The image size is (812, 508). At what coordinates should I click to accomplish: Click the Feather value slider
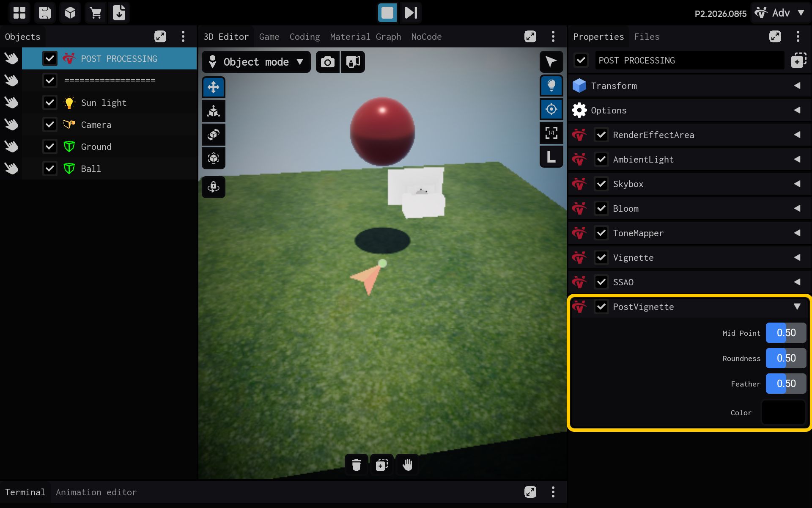(x=786, y=384)
